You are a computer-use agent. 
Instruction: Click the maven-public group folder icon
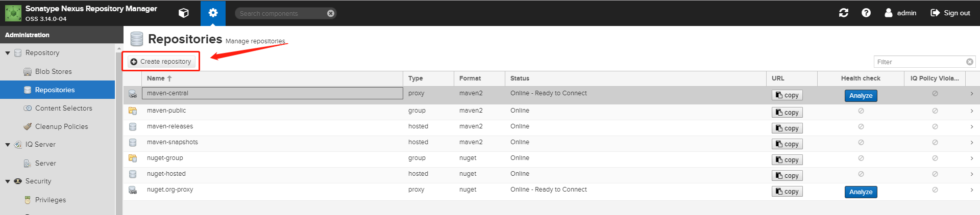click(x=133, y=111)
